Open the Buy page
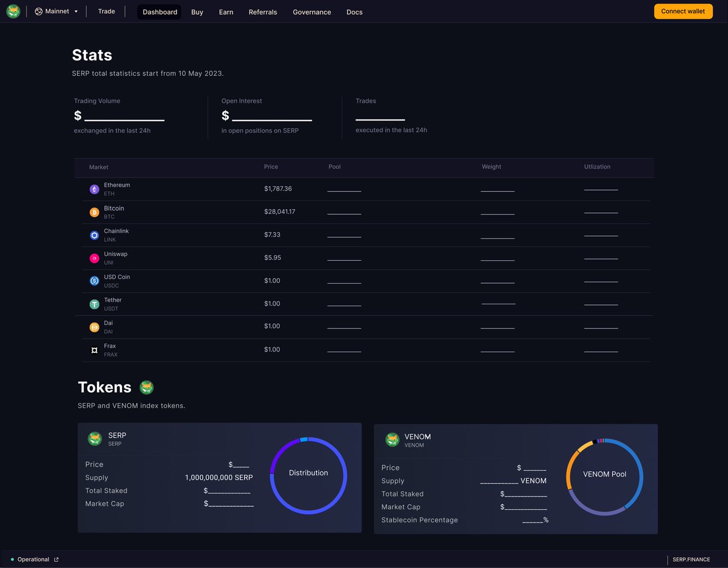This screenshot has height=568, width=728. tap(197, 12)
